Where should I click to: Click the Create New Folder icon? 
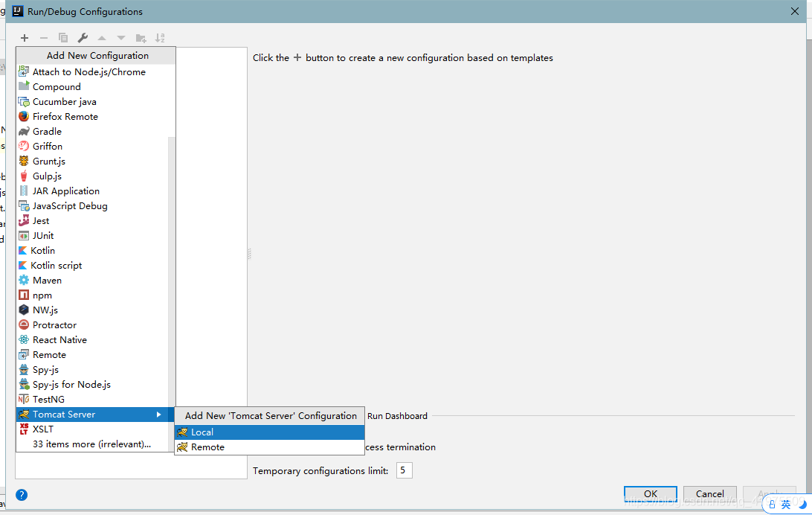(141, 38)
